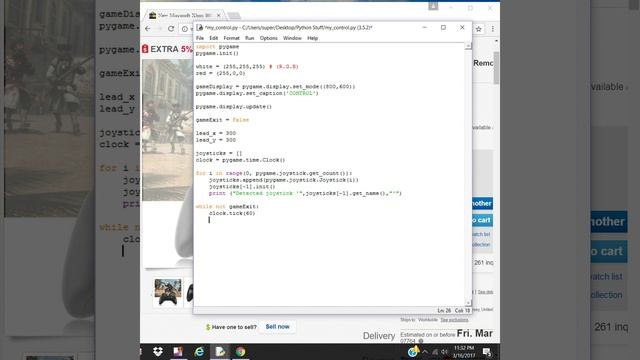The width and height of the screenshot is (640, 360).
Task: Open the Options menu in IDLE
Action: point(269,38)
